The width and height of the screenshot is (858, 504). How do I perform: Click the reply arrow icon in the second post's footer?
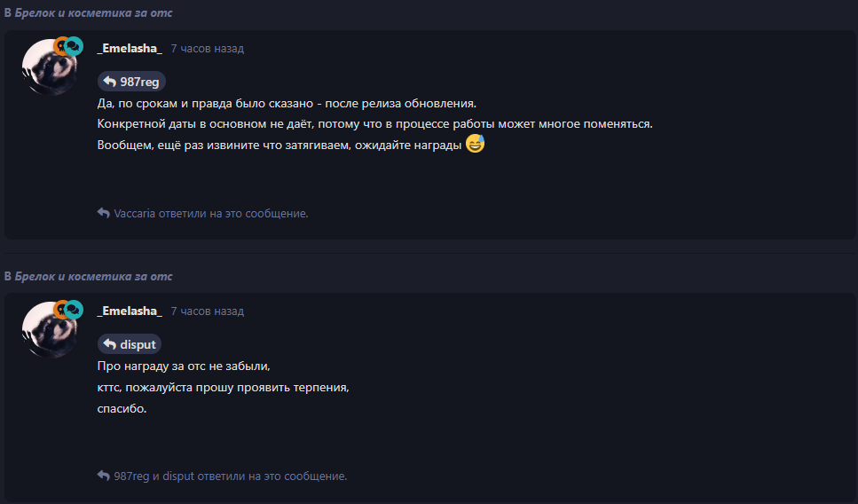pyautogui.click(x=104, y=476)
